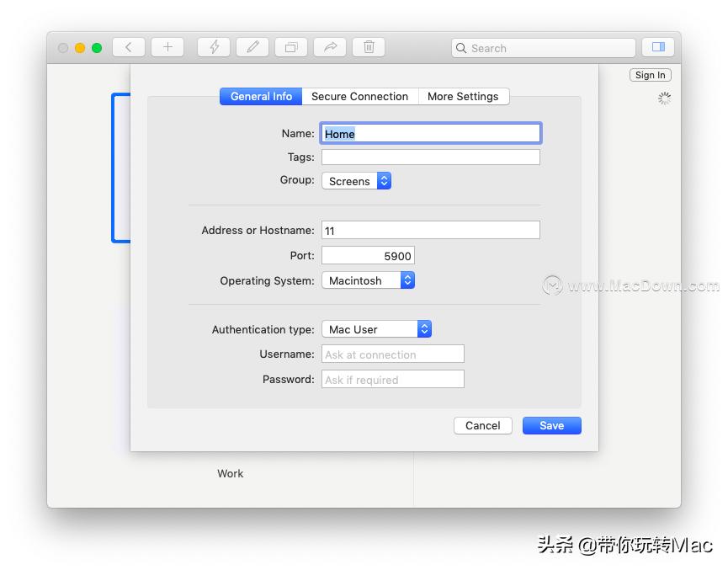This screenshot has height=570, width=728.
Task: Click the back chevron toolbar button
Action: (x=129, y=47)
